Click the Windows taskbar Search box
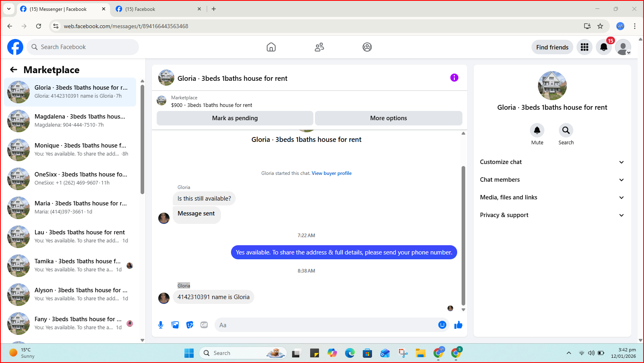The image size is (644, 363). [243, 353]
